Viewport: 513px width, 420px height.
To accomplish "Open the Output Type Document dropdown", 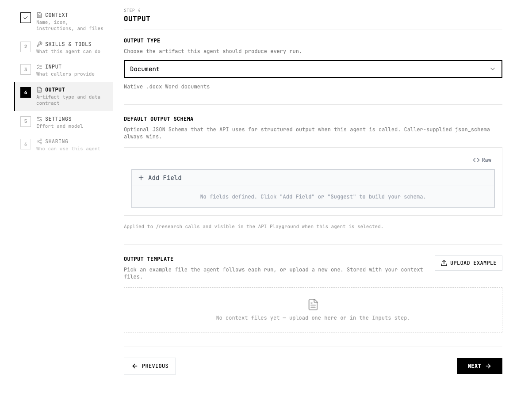I will (313, 69).
